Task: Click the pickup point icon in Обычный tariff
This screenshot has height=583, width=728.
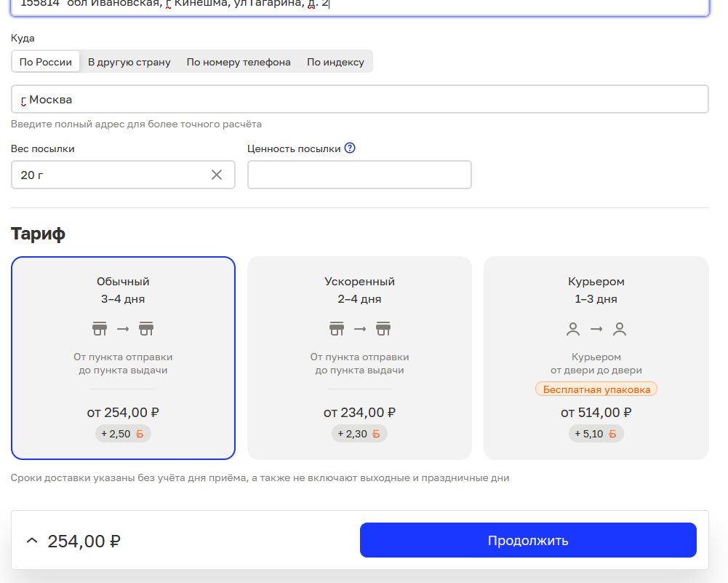Action: coord(100,329)
